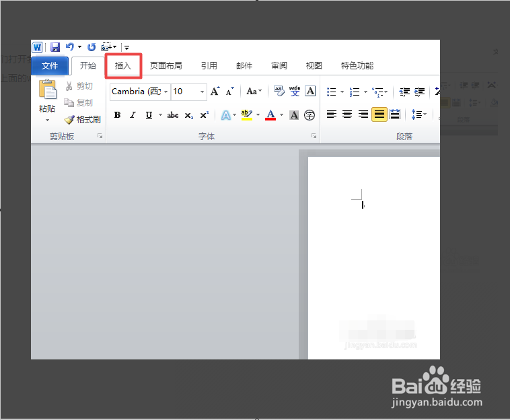Align text right

click(363, 114)
